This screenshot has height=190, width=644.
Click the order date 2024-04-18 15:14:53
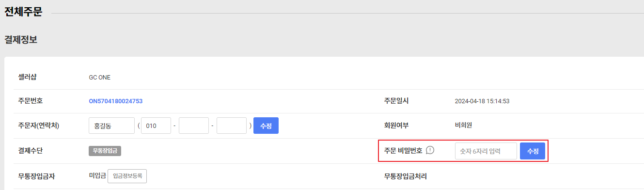[482, 101]
